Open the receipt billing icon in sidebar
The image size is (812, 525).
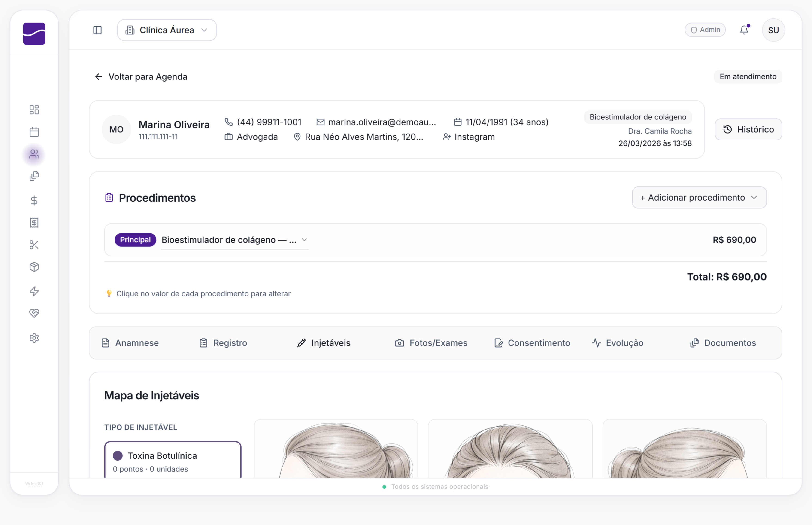(34, 223)
